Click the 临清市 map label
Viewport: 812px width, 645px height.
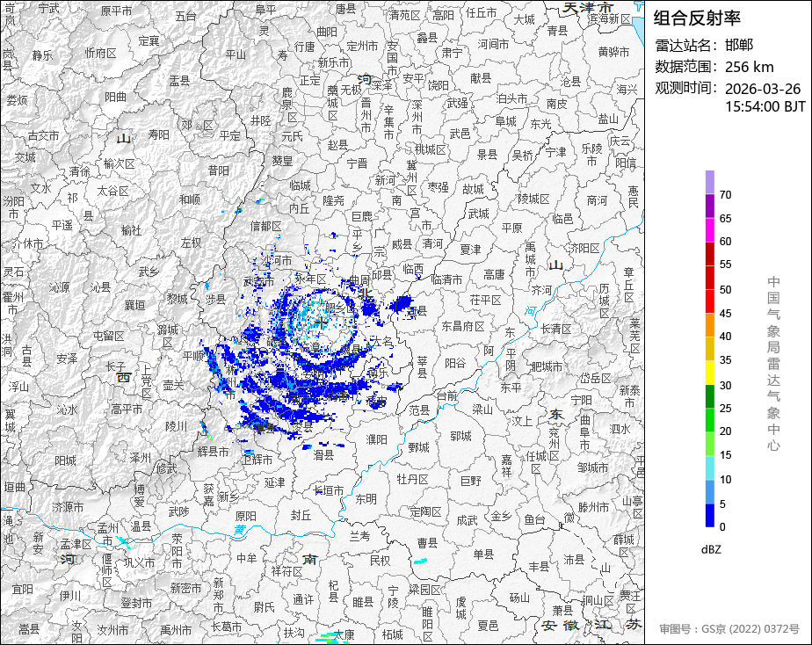[x=446, y=279]
